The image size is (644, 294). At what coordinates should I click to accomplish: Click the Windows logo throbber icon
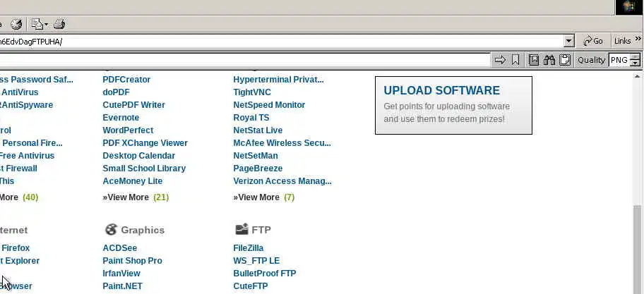pyautogui.click(x=628, y=7)
